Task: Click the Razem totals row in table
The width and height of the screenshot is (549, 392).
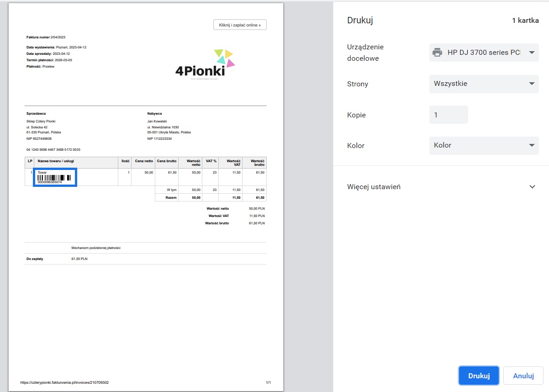Action: click(x=211, y=198)
